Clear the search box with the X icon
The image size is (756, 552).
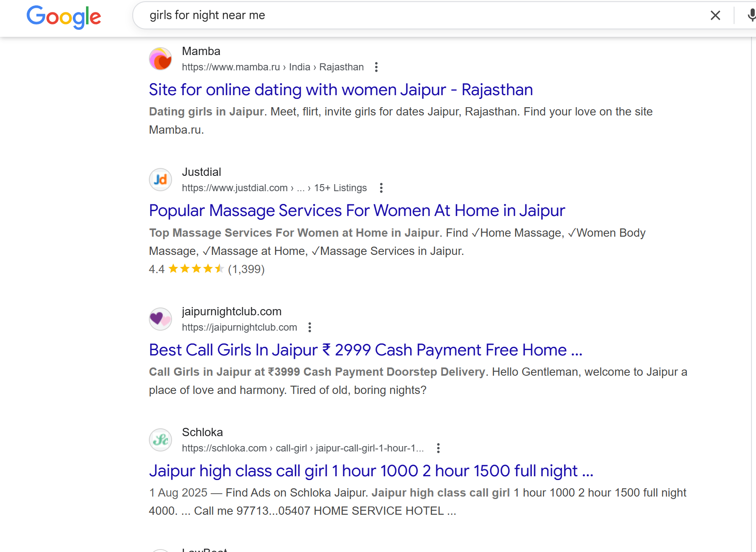tap(715, 16)
